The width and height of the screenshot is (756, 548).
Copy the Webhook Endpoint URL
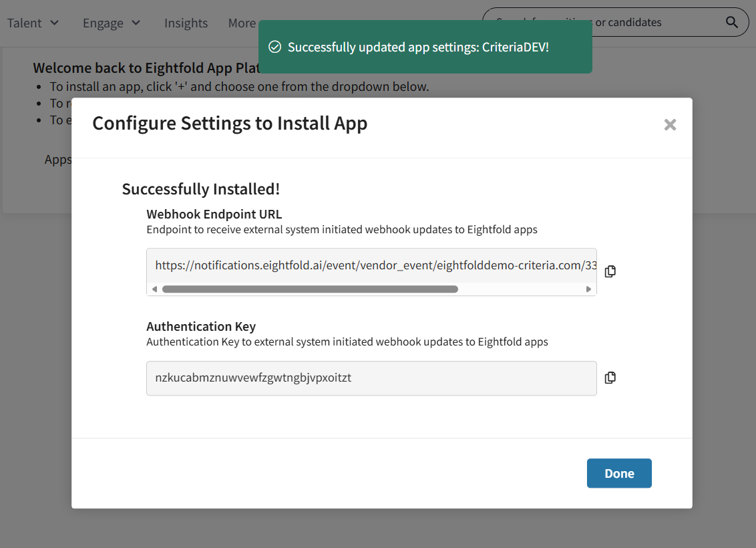[x=610, y=271]
